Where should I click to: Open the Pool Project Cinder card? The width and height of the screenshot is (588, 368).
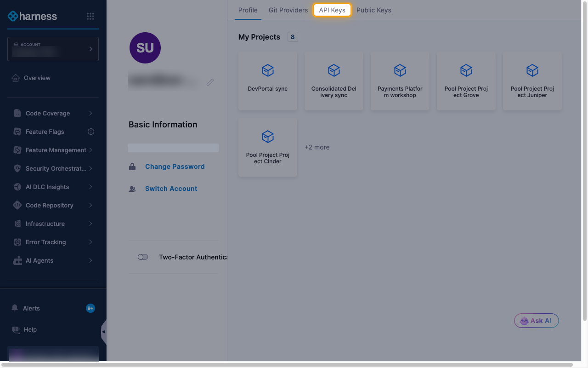coord(268,147)
